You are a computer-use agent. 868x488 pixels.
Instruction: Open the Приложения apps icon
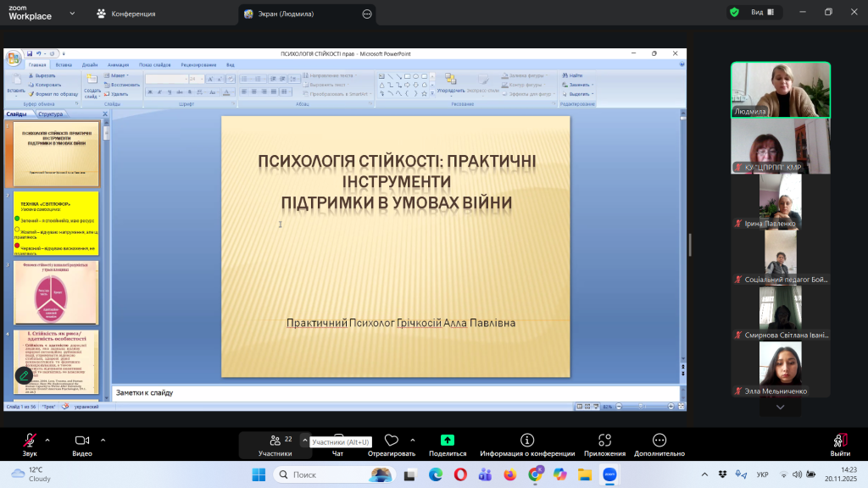click(604, 440)
